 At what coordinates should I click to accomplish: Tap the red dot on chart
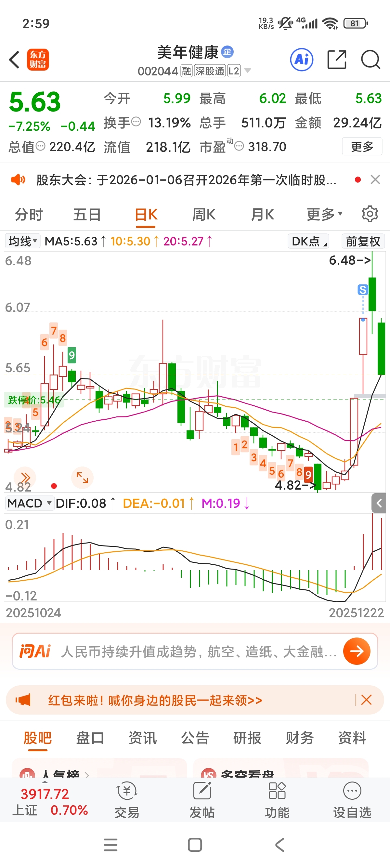coord(54,486)
